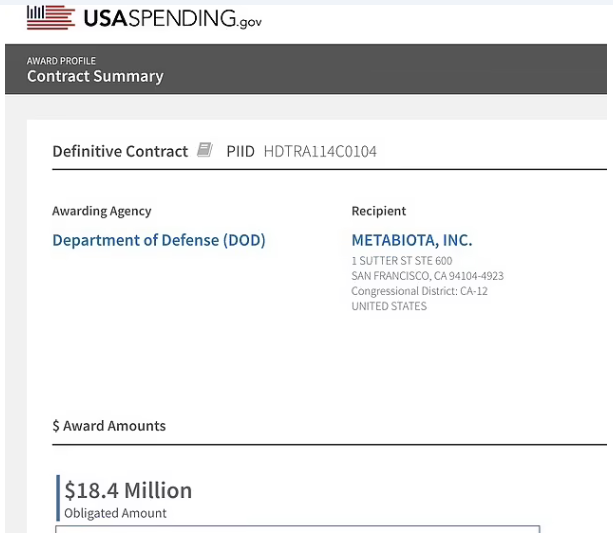The height and width of the screenshot is (534, 613).
Task: Click the award amounts bar below Obligated Amount
Action: 298,529
